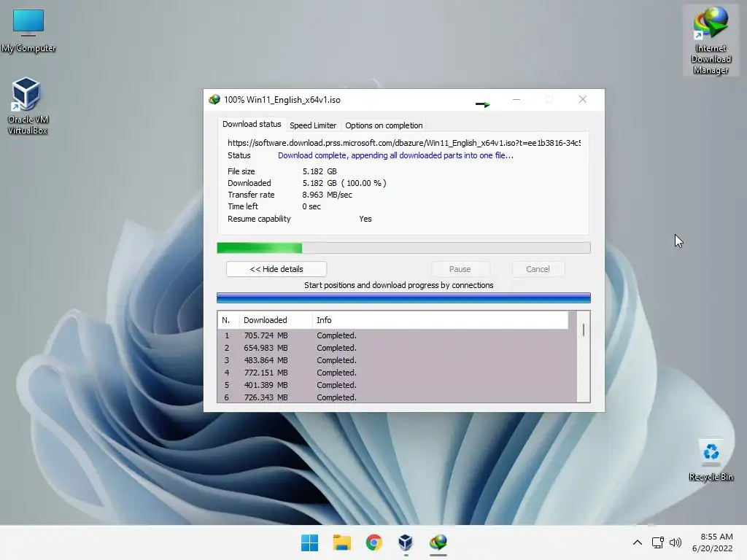Open the network status tray icon
The height and width of the screenshot is (560, 747).
[658, 542]
